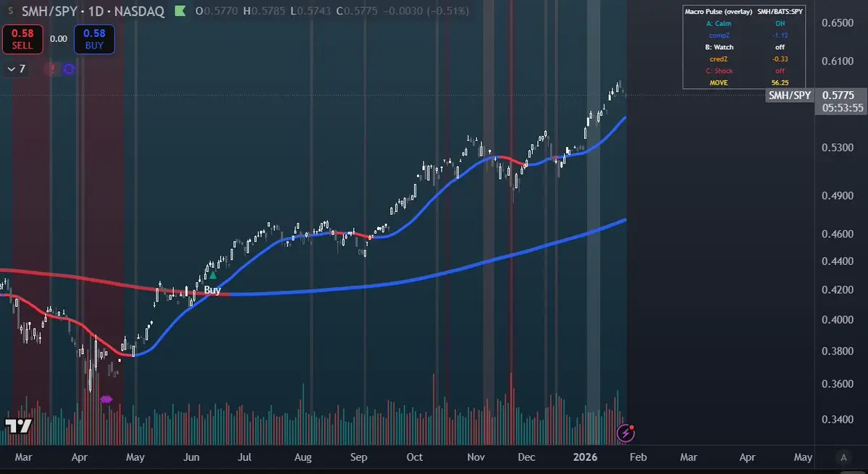868x474 pixels.
Task: Click the Macro Pulse (overlay) table header
Action: click(x=718, y=12)
